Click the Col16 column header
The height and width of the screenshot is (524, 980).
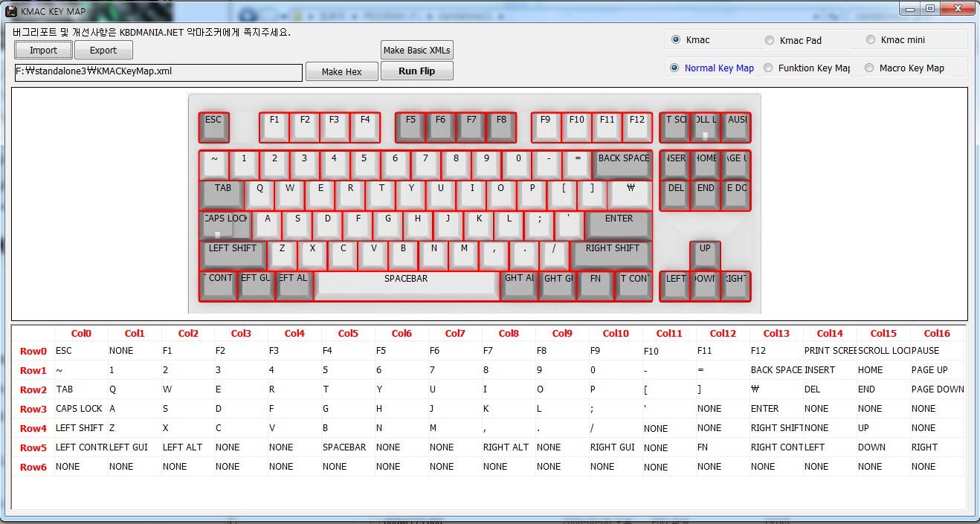coord(937,334)
